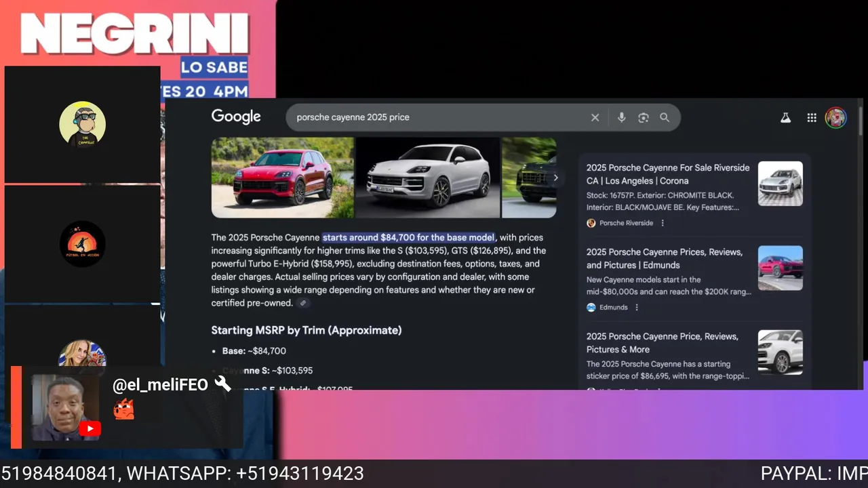This screenshot has height=488, width=868.
Task: Click the Edmunds source name
Action: coord(614,307)
